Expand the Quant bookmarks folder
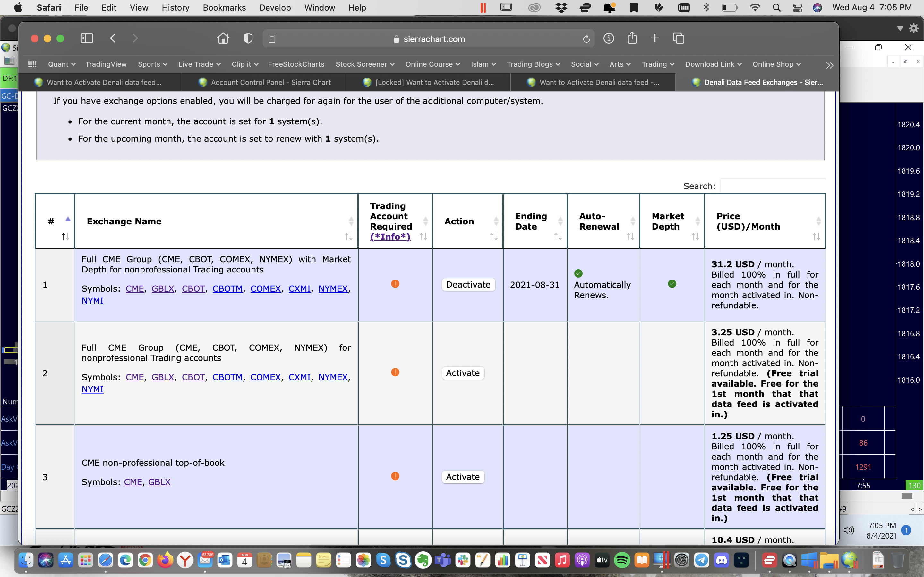The width and height of the screenshot is (924, 577). click(x=62, y=64)
